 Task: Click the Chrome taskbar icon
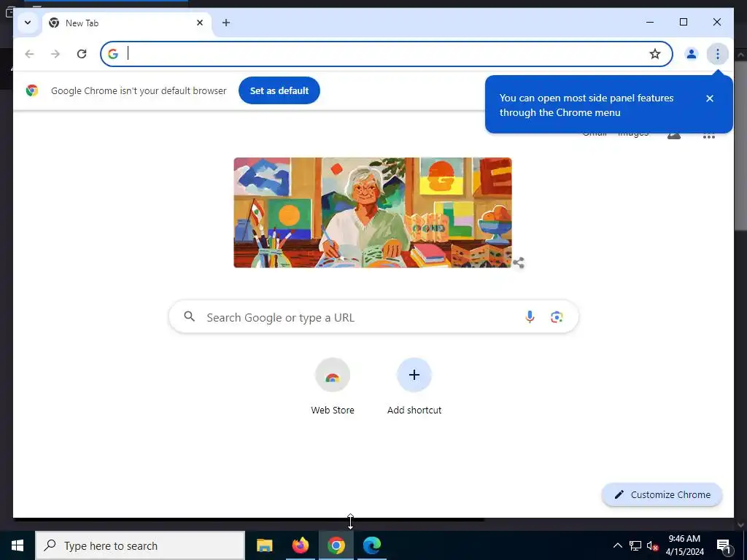[336, 545]
